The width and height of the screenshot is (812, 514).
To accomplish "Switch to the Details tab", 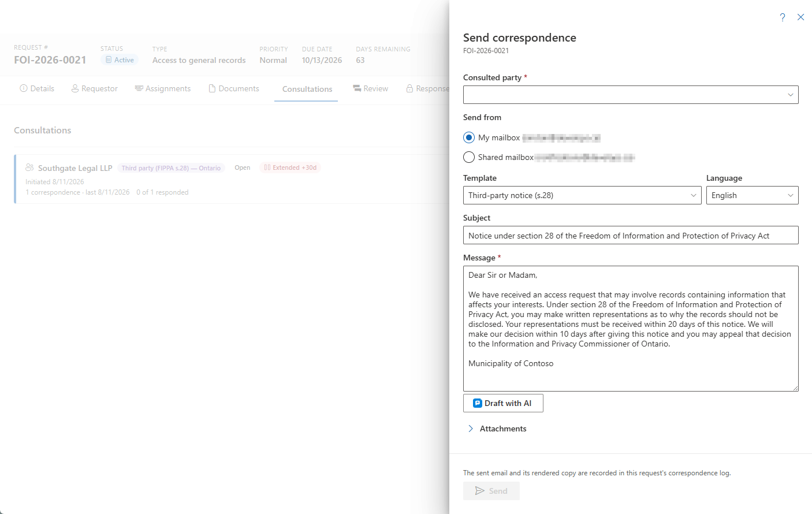I will point(37,88).
